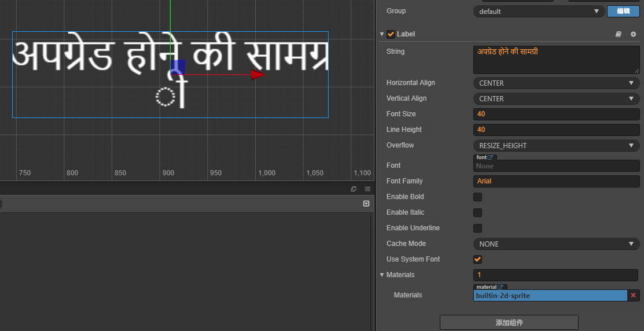Uncheck Use System Font
This screenshot has height=331, width=644.
[478, 260]
